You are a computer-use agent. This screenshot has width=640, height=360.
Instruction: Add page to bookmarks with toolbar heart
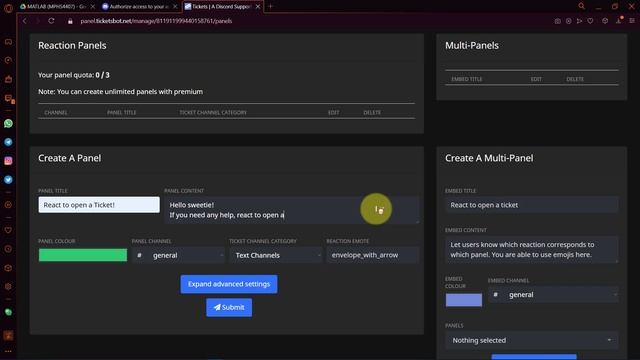click(590, 21)
